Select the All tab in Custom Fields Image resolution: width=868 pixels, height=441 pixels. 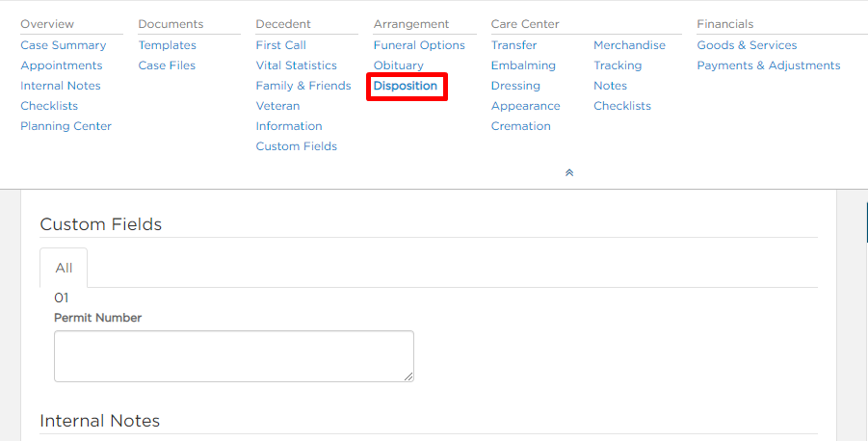click(x=64, y=268)
